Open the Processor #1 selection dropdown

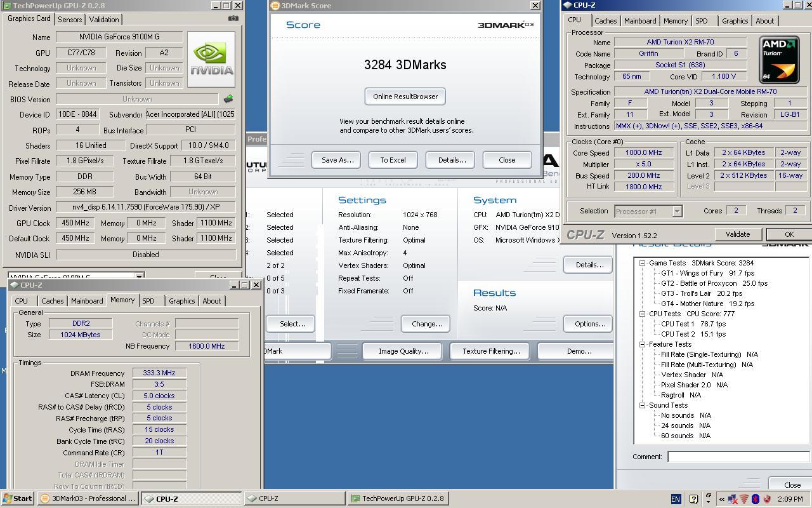[677, 211]
